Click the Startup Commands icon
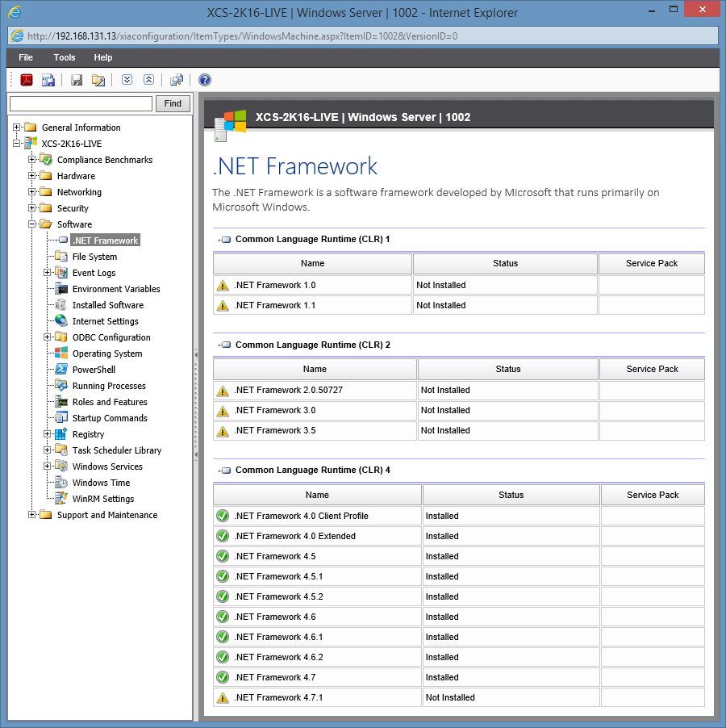 pyautogui.click(x=61, y=418)
